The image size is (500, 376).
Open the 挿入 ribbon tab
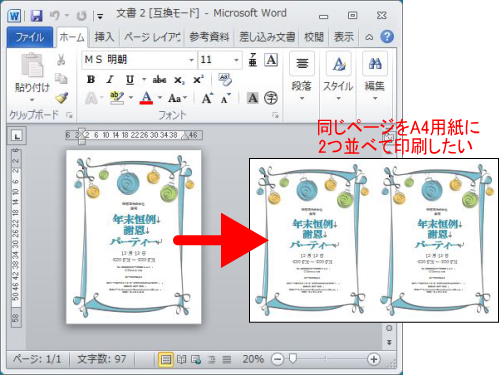pos(104,37)
